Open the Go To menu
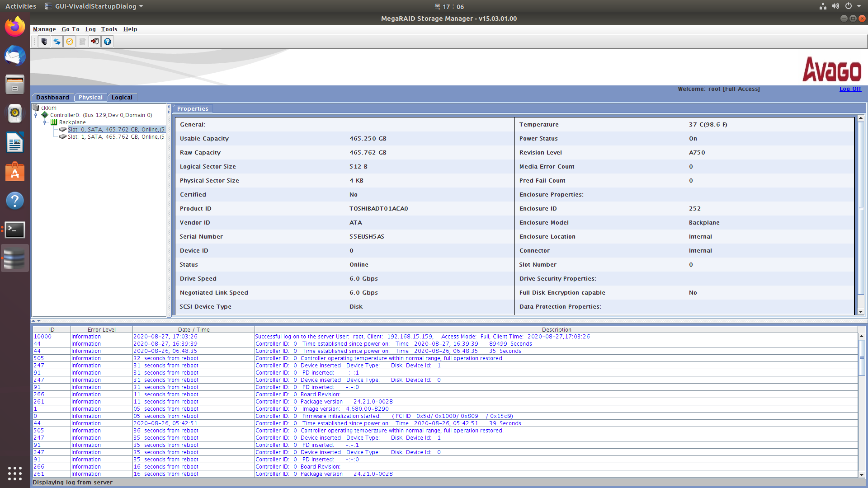868x488 pixels. (71, 29)
